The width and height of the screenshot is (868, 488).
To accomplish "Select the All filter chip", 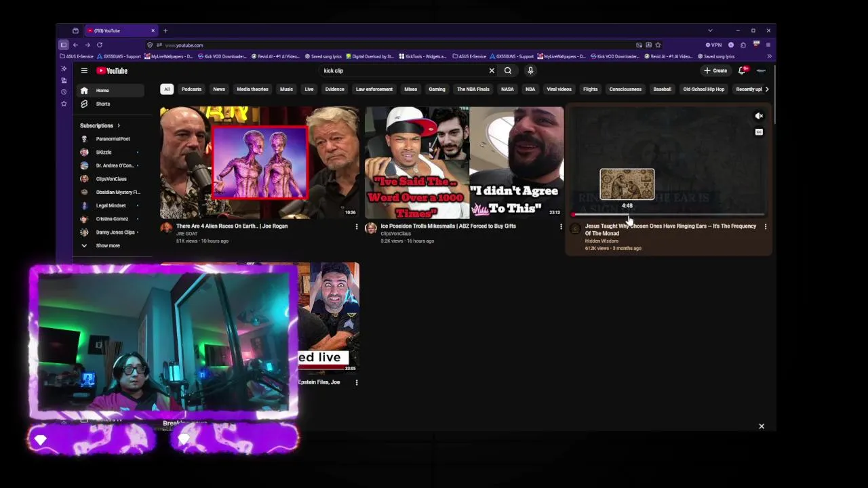I will tap(167, 89).
